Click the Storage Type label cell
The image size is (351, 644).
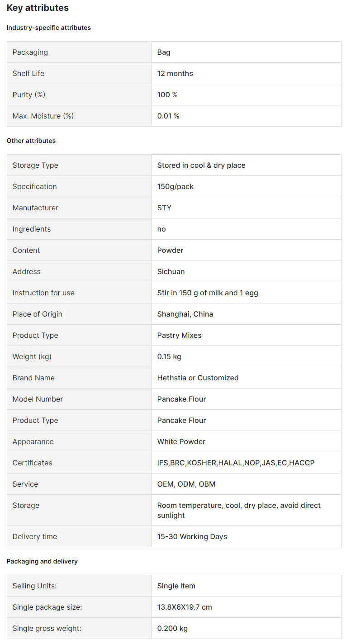coord(79,165)
